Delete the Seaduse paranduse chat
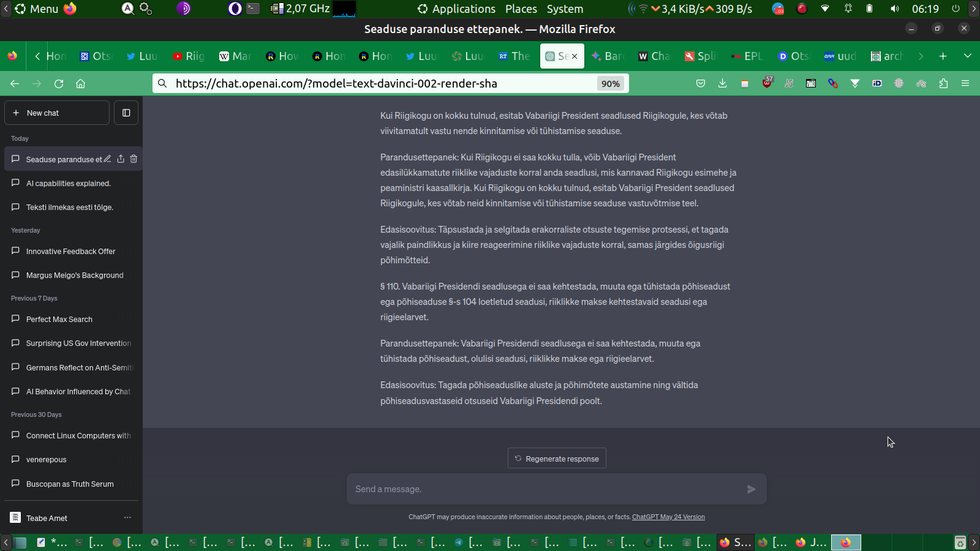The height and width of the screenshot is (551, 980). point(134,159)
